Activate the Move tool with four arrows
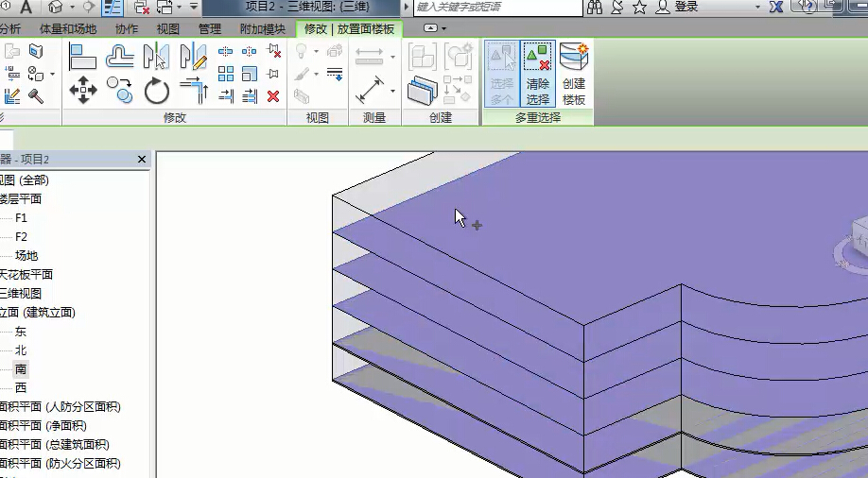This screenshot has height=478, width=868. click(83, 92)
